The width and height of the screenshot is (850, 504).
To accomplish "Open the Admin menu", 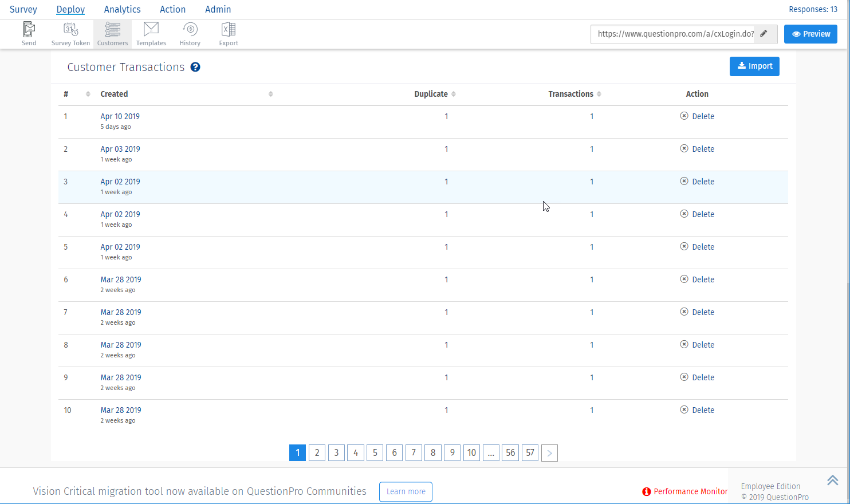I will click(x=218, y=9).
